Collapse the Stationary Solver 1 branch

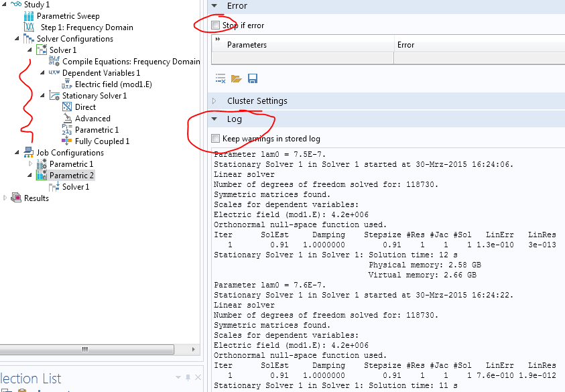[43, 96]
